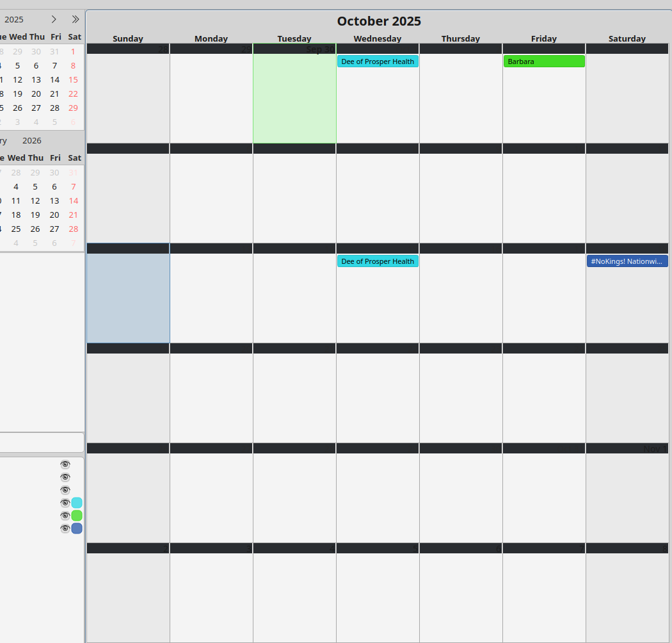The image size is (672, 643).
Task: Open the 2025 year selector
Action: point(14,19)
